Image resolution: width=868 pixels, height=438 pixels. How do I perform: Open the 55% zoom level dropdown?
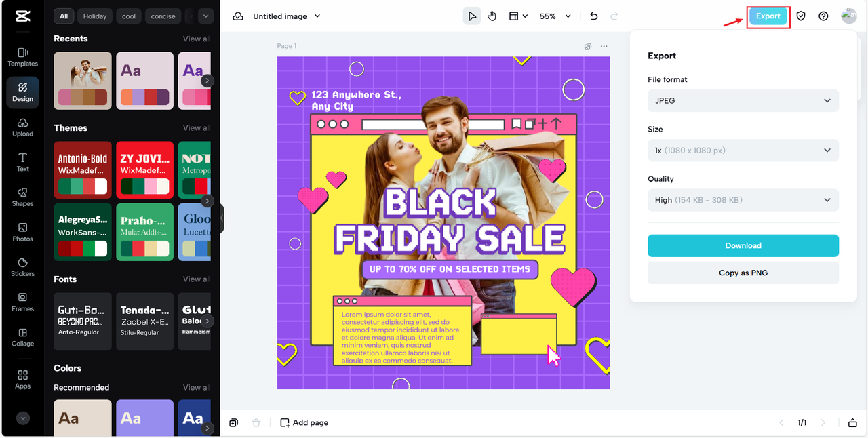555,16
